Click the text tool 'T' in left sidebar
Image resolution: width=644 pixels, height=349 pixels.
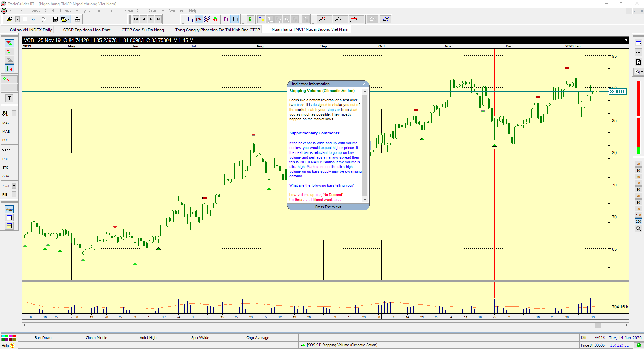pos(9,98)
